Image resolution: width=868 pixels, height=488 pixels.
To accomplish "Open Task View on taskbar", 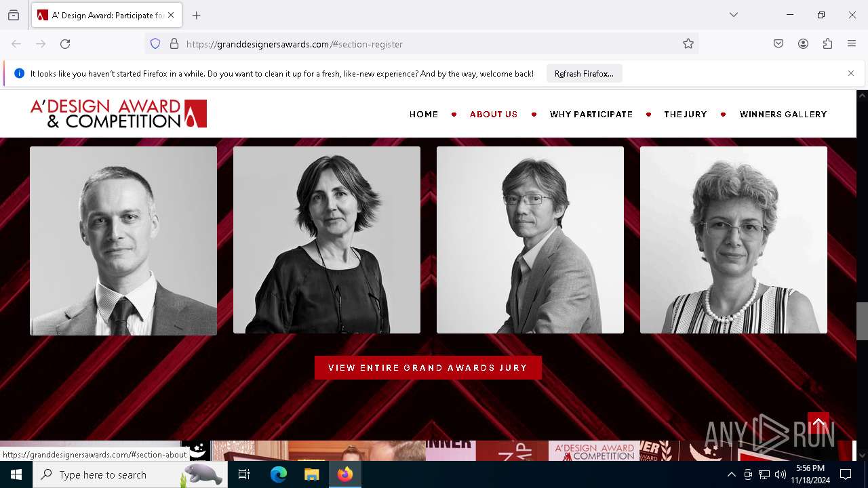I will 244,474.
